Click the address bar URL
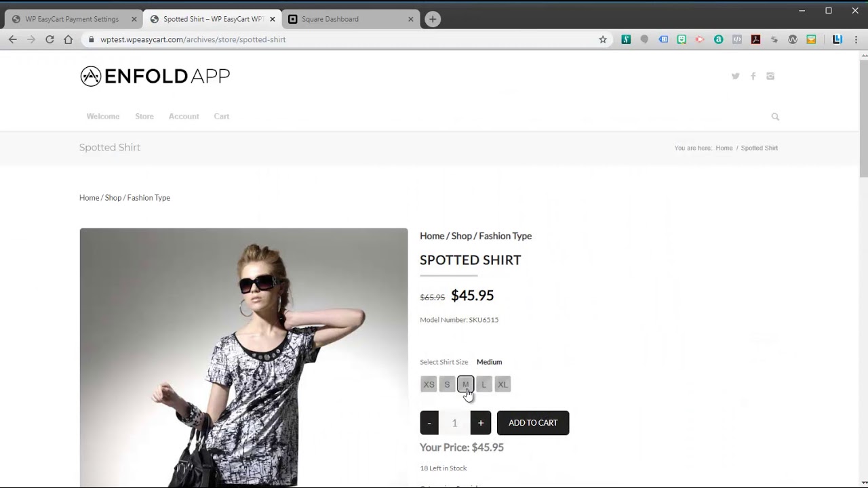The height and width of the screenshot is (488, 868). click(193, 39)
